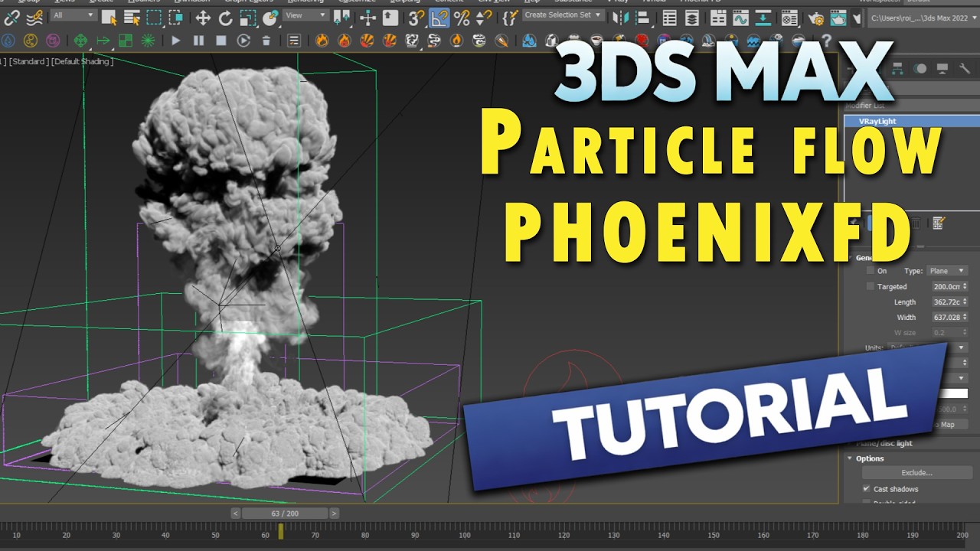The width and height of the screenshot is (980, 551).
Task: Open the light Type 'Plane' dropdown
Action: 946,271
